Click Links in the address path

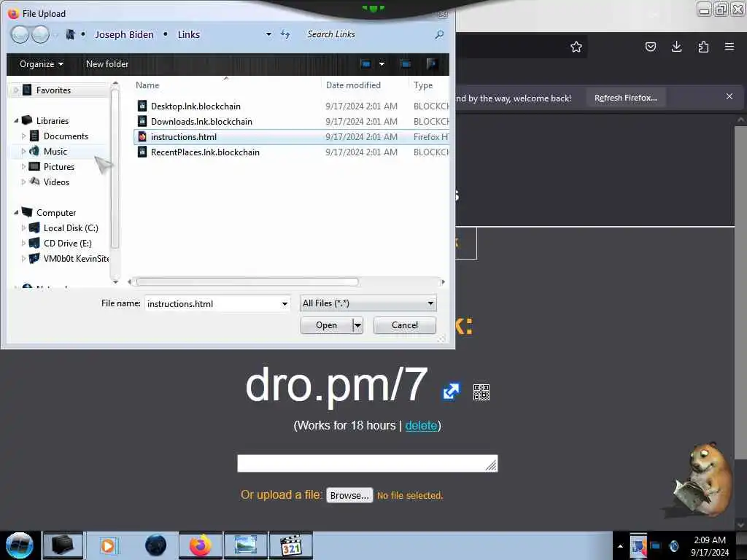coord(189,34)
